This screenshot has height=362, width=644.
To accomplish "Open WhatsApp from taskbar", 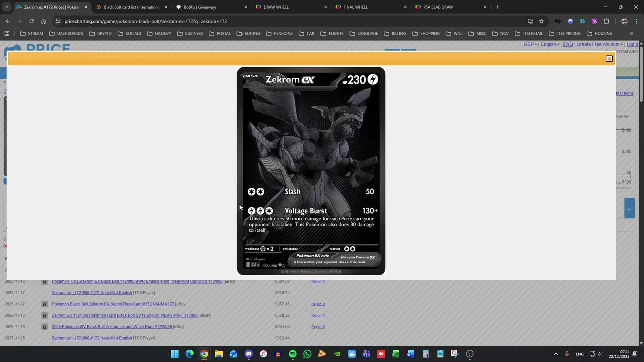I will tap(307, 354).
